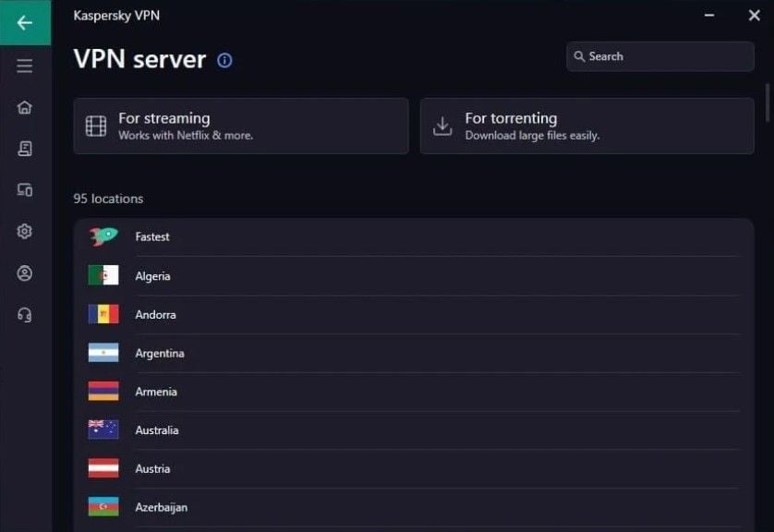Click the vertical scrollbar thumb
774x532 pixels.
(768, 103)
